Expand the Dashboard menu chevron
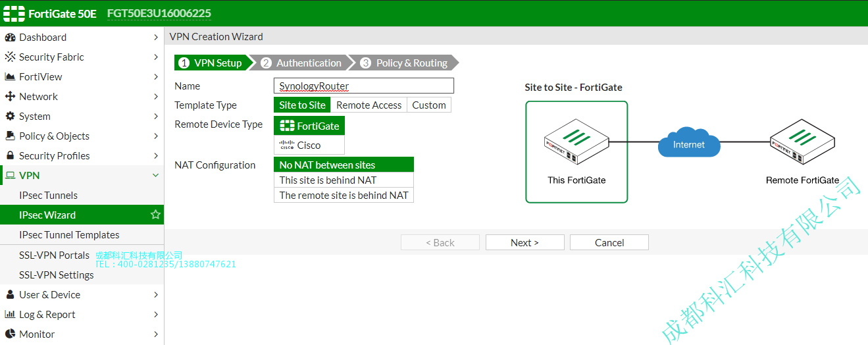 [156, 38]
